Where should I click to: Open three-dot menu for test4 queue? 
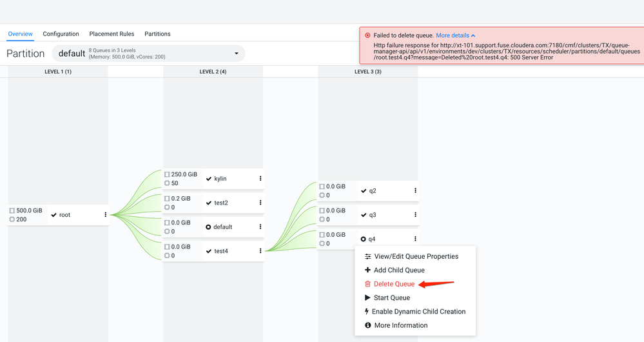click(260, 251)
